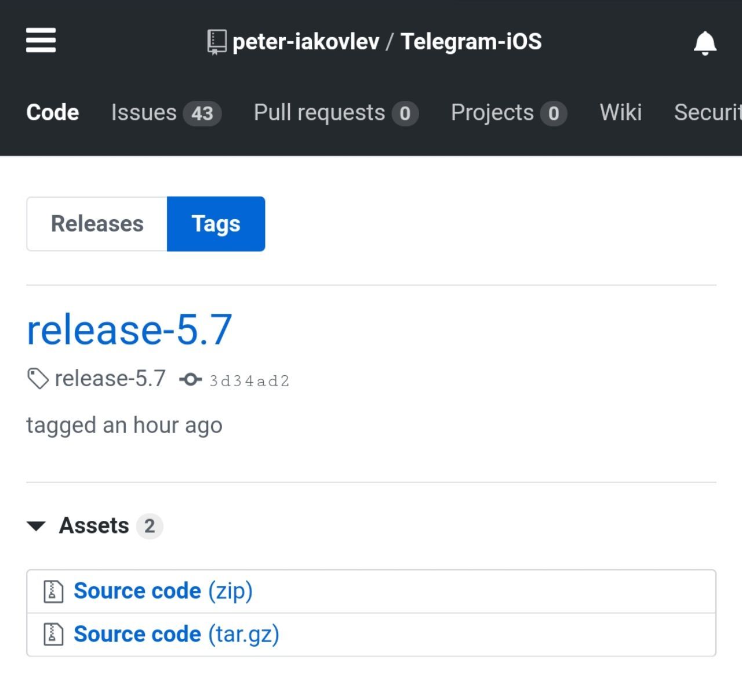Click the small release-5.7 tag name
Viewport: 742px width, 700px height.
pos(110,379)
